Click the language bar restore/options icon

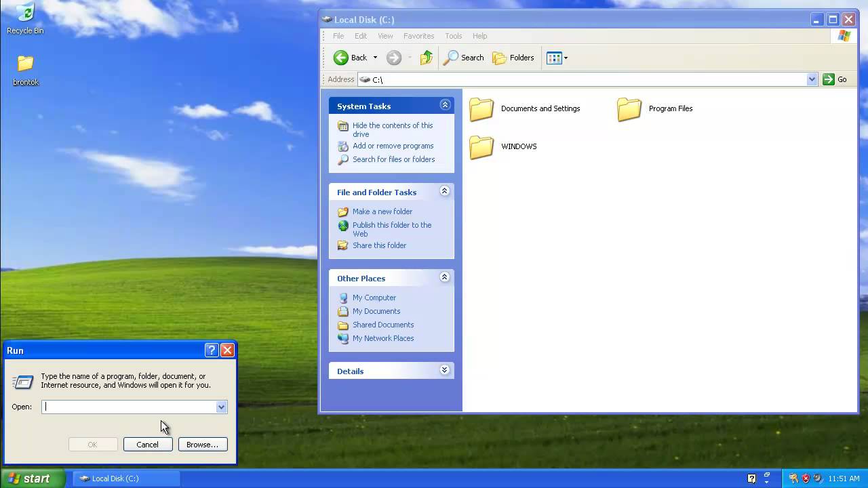pos(767,476)
